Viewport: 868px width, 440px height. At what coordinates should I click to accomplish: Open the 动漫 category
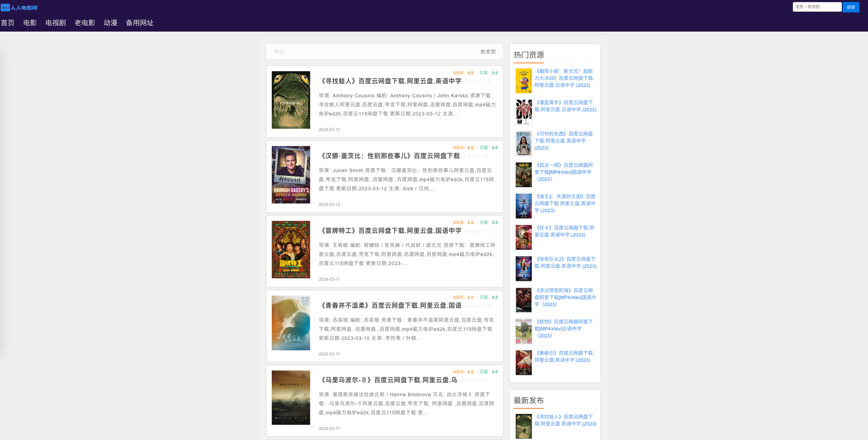[110, 23]
